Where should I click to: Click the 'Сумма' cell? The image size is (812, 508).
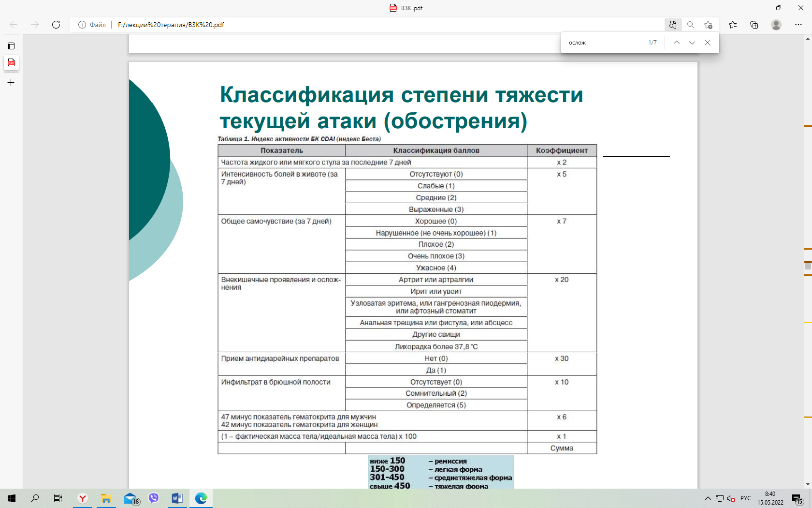pyautogui.click(x=562, y=448)
